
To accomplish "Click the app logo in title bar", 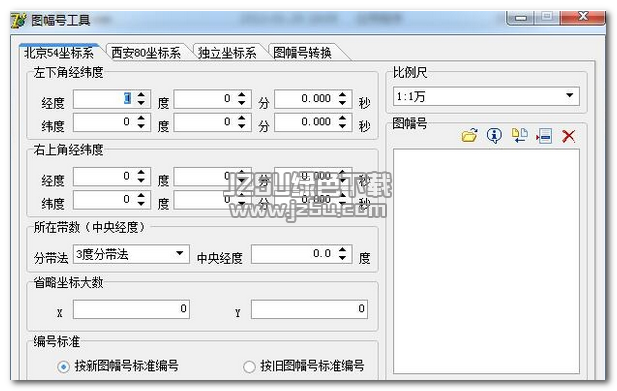I will pos(18,20).
